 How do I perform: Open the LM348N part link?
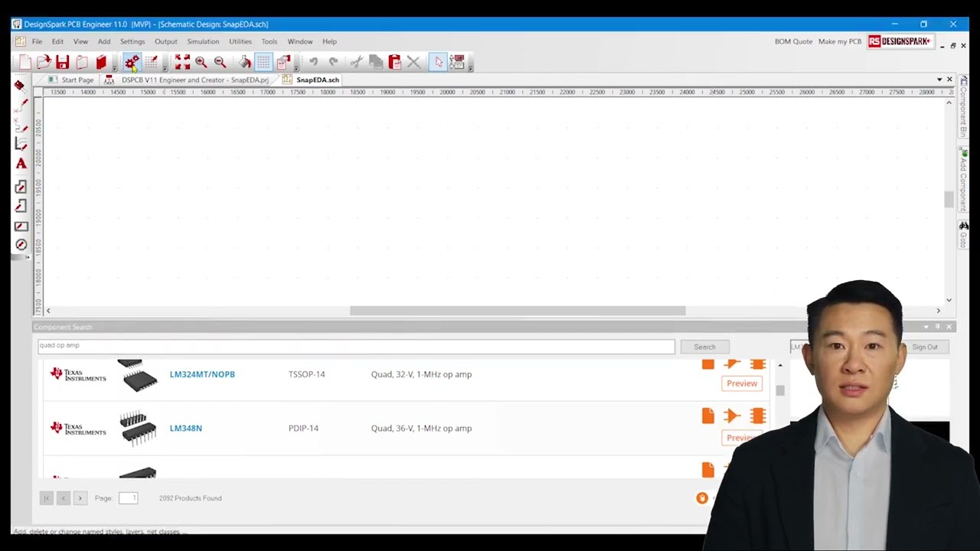pos(186,428)
